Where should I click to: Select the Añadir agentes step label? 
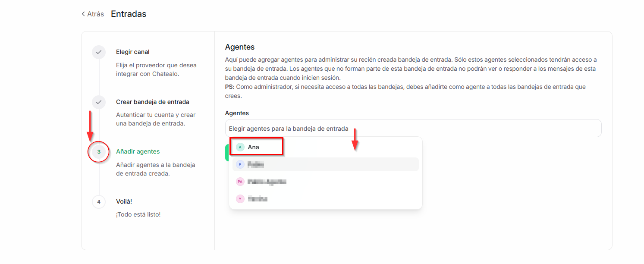[138, 151]
